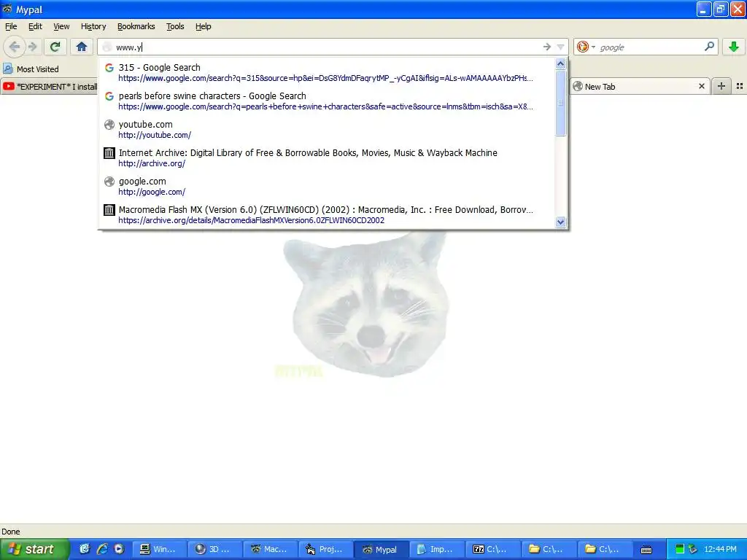Switch to the New Tab tab
The height and width of the screenshot is (560, 747).
pyautogui.click(x=634, y=86)
